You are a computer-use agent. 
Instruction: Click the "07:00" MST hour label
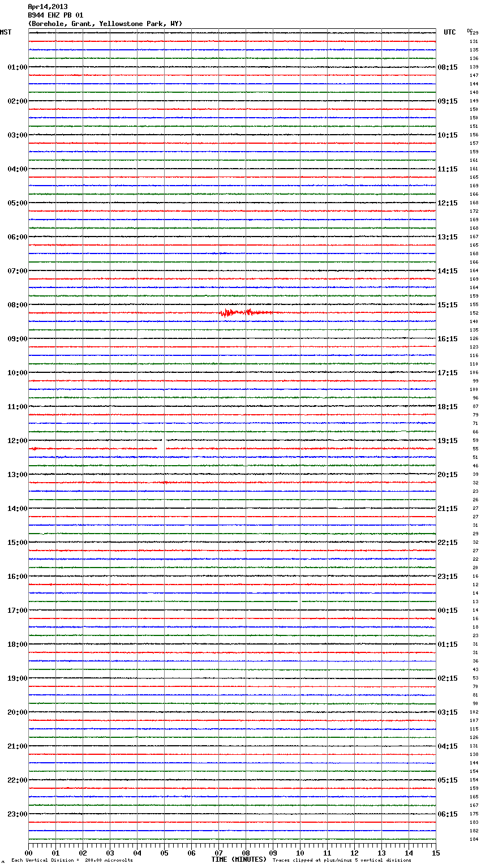click(18, 271)
